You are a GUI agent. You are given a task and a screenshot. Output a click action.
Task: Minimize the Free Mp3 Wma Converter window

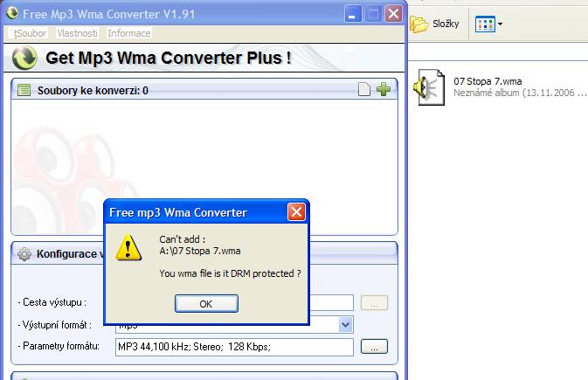(x=352, y=14)
